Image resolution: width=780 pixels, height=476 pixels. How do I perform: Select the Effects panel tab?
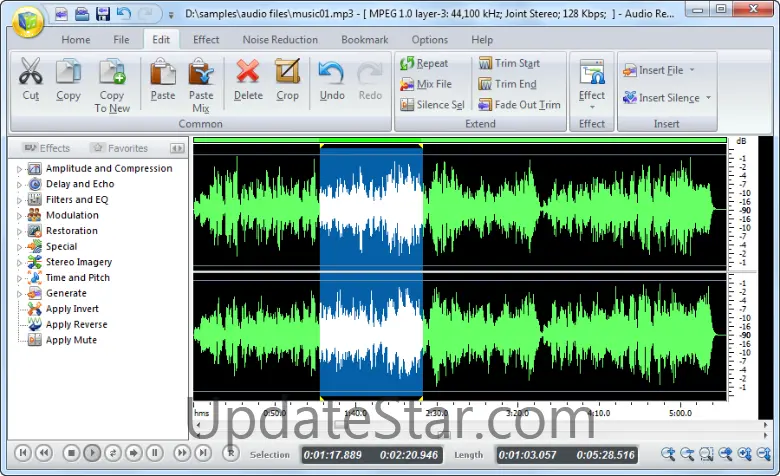pyautogui.click(x=47, y=148)
